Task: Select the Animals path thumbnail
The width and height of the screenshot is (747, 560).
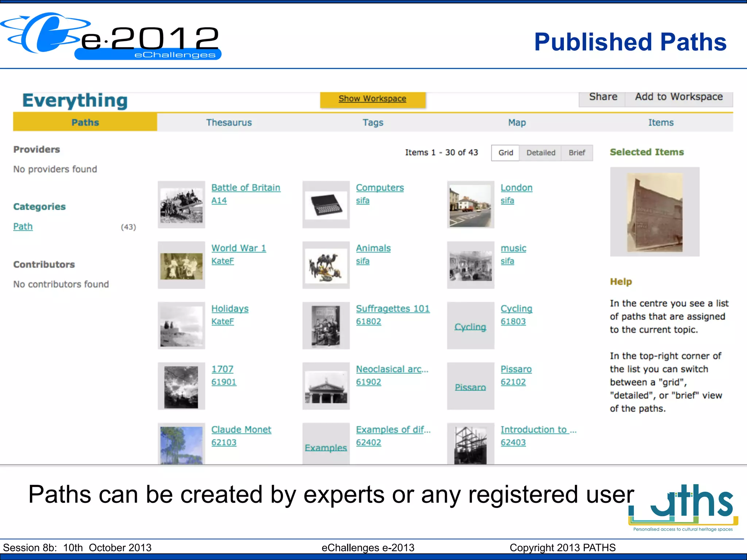Action: tap(326, 265)
